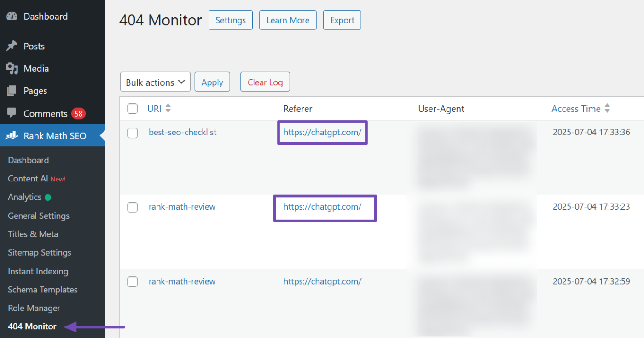Check the best-seo-checklist row checkbox
Screen dimensions: 644x338
click(133, 133)
